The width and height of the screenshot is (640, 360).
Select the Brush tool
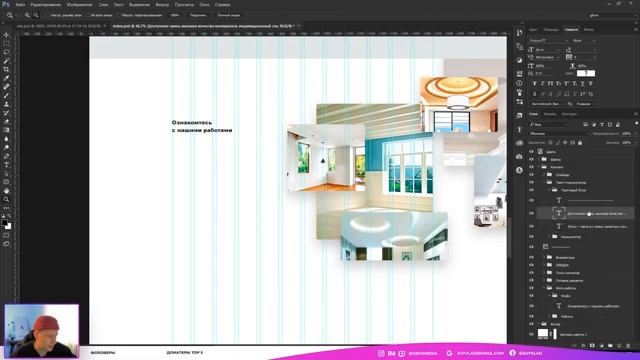pos(6,96)
